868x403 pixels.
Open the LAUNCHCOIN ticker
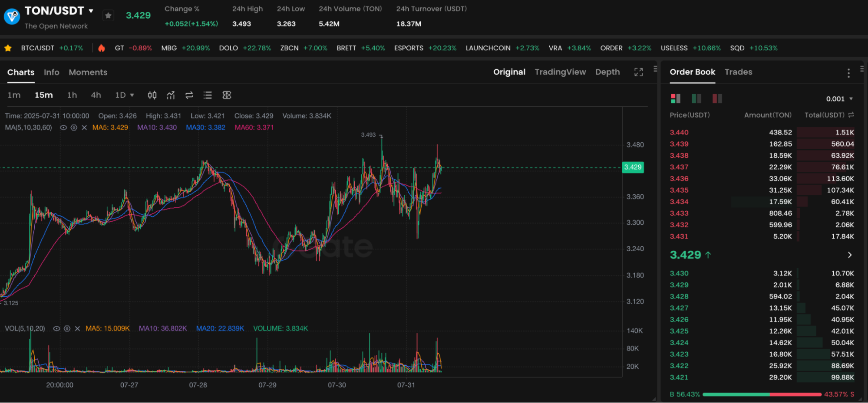[502, 48]
